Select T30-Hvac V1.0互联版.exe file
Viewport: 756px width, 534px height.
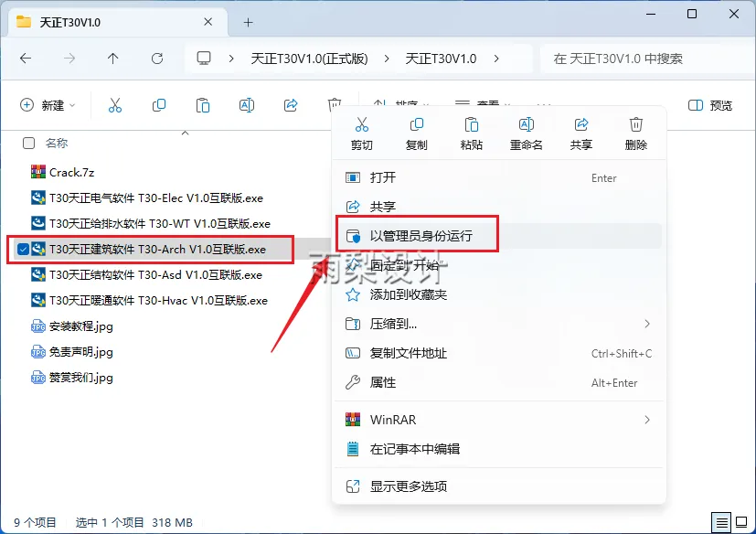tap(158, 300)
